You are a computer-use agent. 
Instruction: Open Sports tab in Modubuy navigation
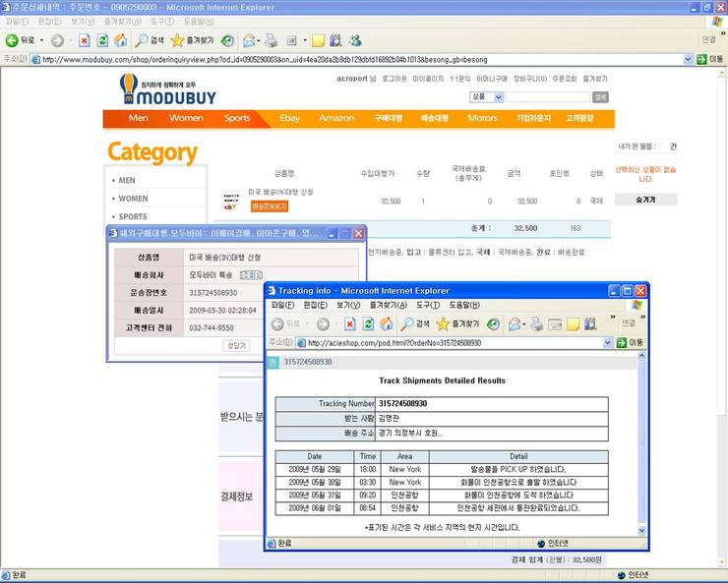[x=237, y=118]
